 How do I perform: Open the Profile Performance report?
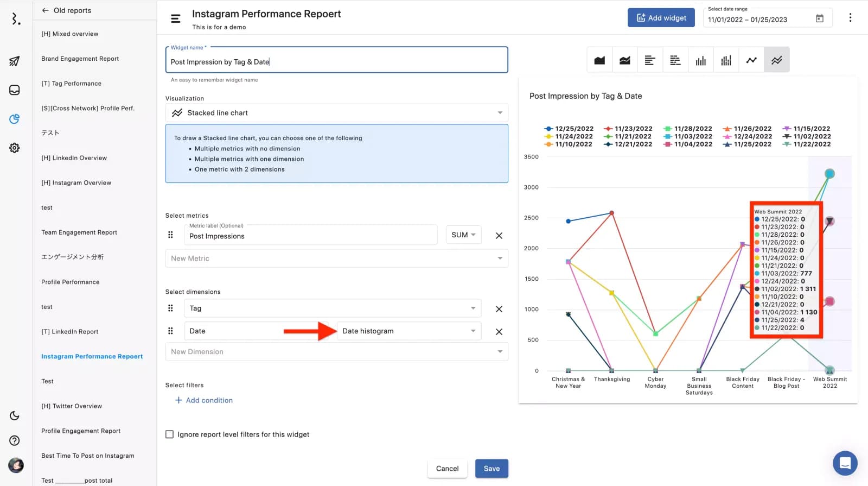[71, 282]
